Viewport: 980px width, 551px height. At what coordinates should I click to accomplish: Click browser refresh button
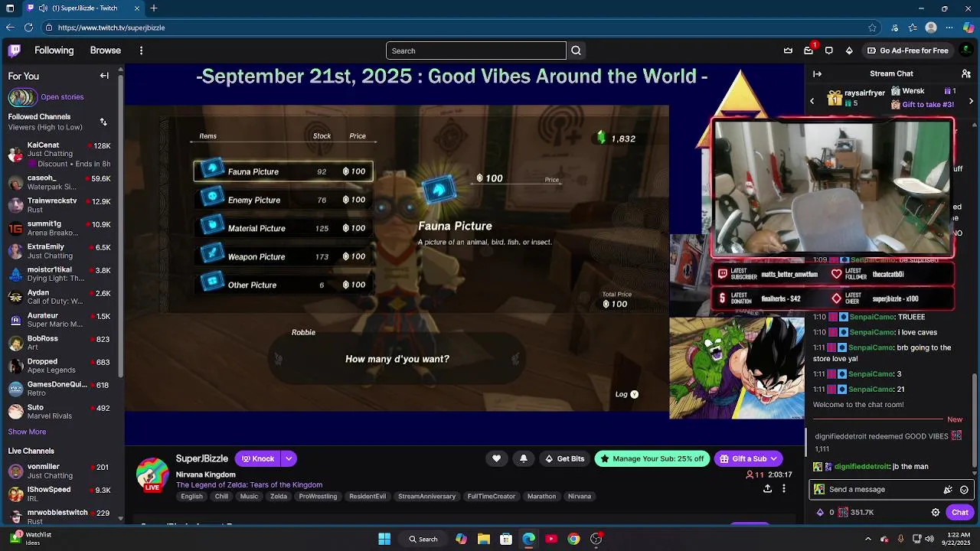pyautogui.click(x=28, y=28)
